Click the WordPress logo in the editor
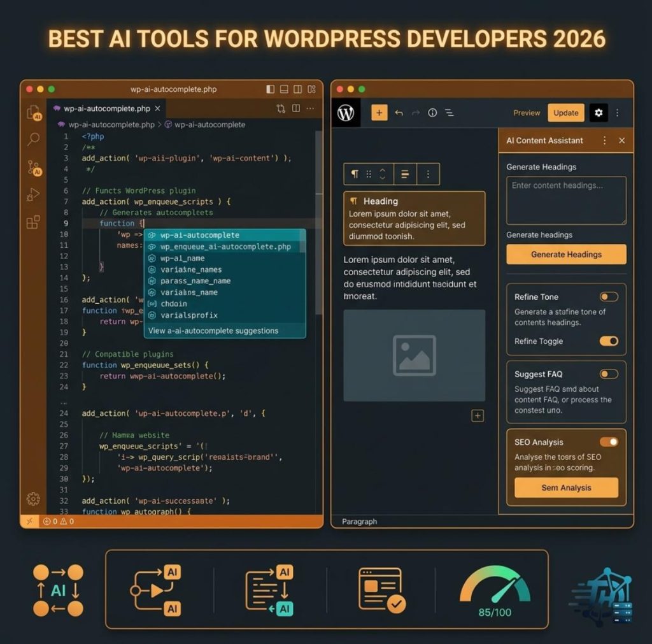 pyautogui.click(x=346, y=113)
